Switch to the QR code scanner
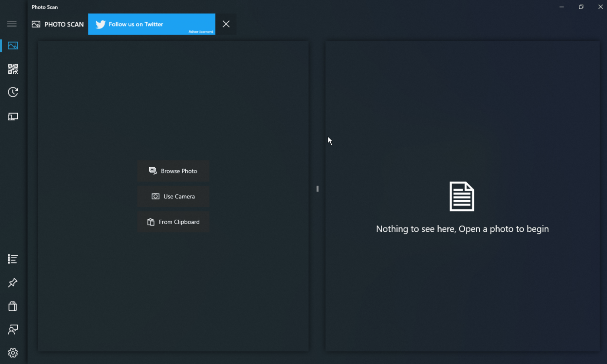 [x=13, y=69]
